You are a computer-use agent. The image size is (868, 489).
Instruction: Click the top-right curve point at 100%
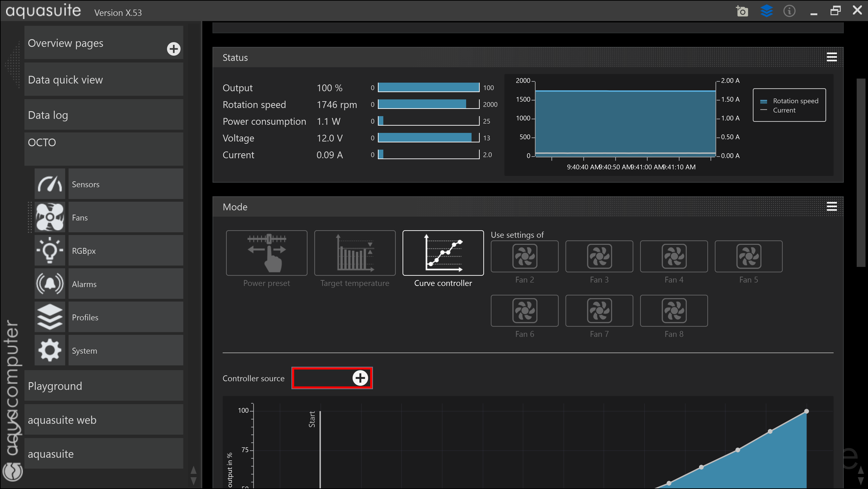806,411
